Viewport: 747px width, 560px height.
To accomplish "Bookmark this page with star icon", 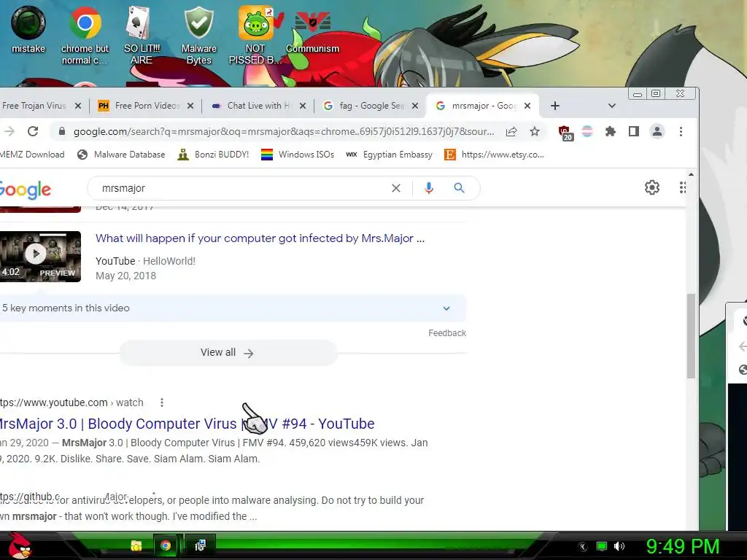I will [x=535, y=131].
